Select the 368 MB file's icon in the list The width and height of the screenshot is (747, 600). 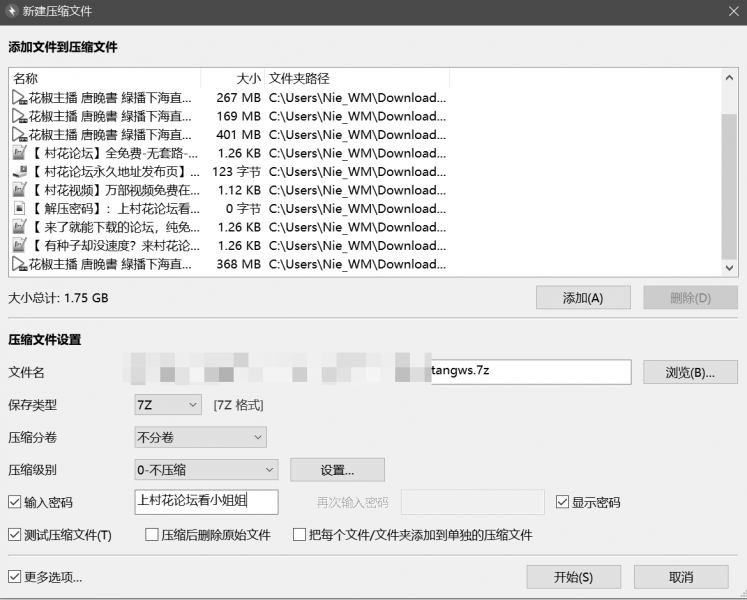[x=19, y=264]
